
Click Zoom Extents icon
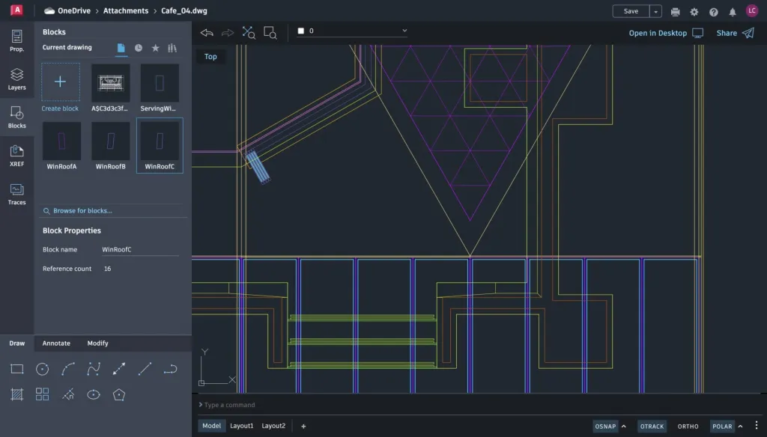coord(248,33)
